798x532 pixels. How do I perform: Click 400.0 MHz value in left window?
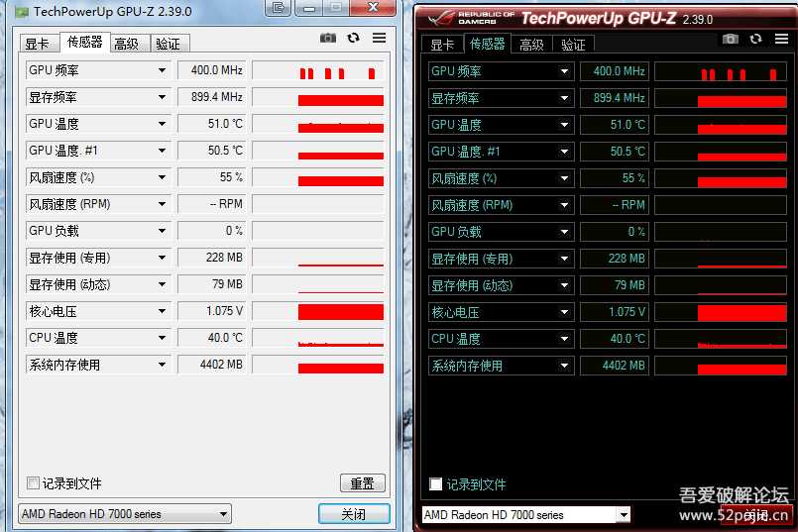(212, 70)
